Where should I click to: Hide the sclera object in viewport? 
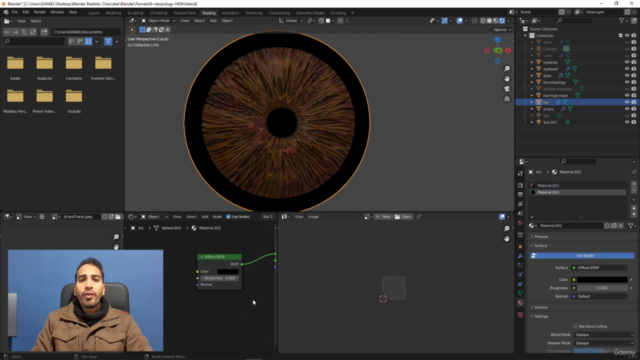point(627,109)
